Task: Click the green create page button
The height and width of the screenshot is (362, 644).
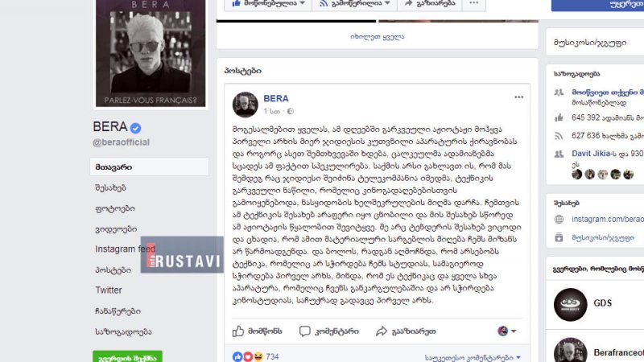Action: click(127, 356)
